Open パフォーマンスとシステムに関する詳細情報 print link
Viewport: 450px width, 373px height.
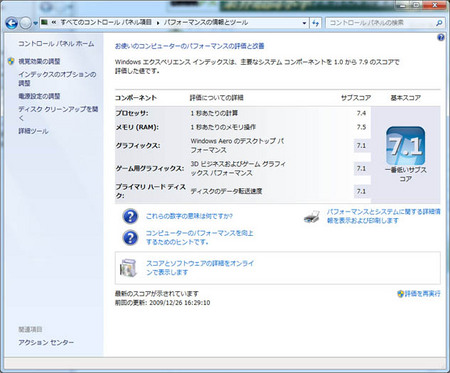pyautogui.click(x=383, y=216)
